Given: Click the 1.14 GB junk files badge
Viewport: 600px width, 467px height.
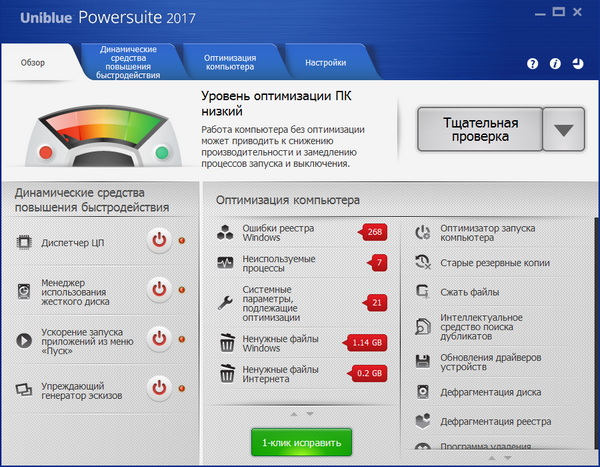Looking at the screenshot, I should (x=365, y=343).
